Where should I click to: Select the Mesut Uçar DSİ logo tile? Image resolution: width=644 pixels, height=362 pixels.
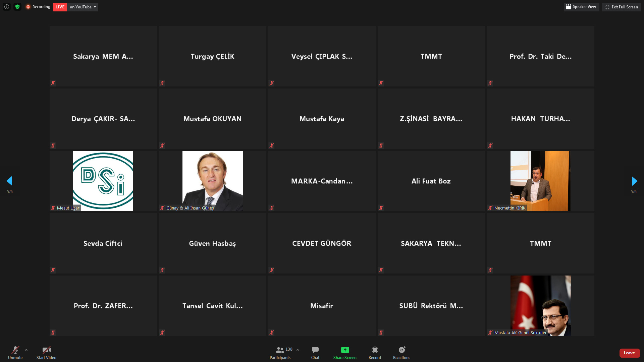point(103,181)
